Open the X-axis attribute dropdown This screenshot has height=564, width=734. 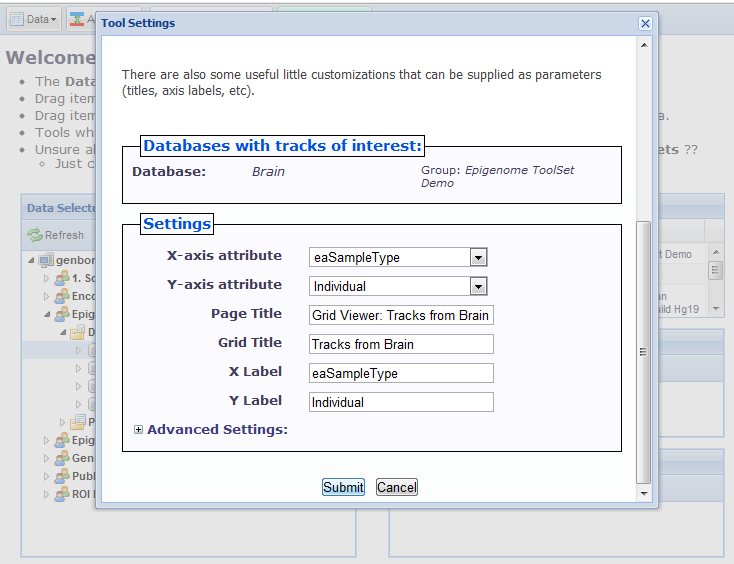click(x=478, y=257)
